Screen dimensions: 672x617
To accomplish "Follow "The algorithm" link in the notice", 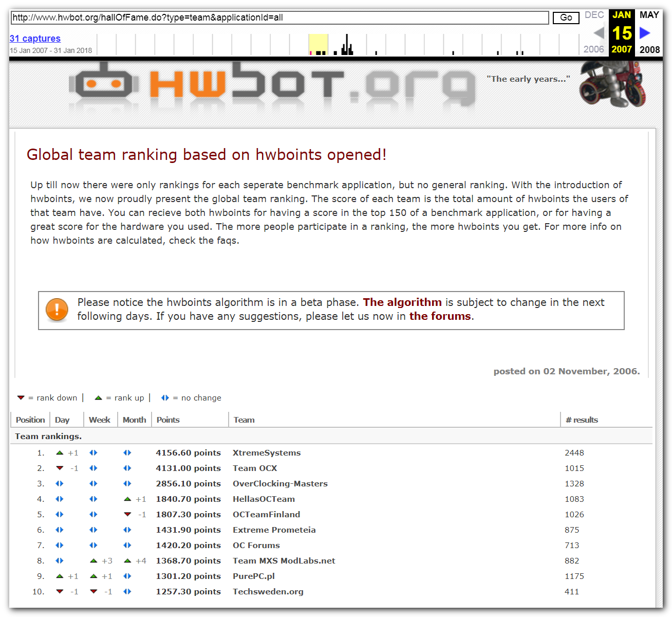I will pyautogui.click(x=402, y=302).
